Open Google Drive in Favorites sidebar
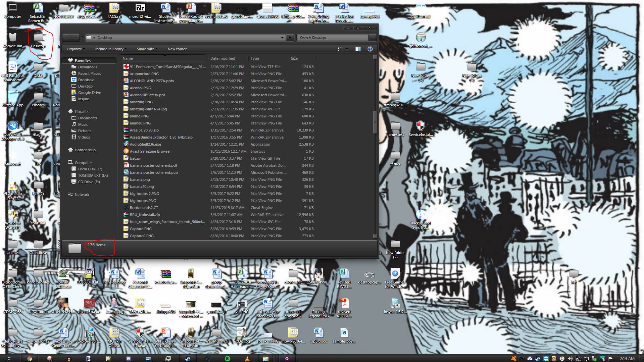Screen dimensions: 644x362 [89, 93]
